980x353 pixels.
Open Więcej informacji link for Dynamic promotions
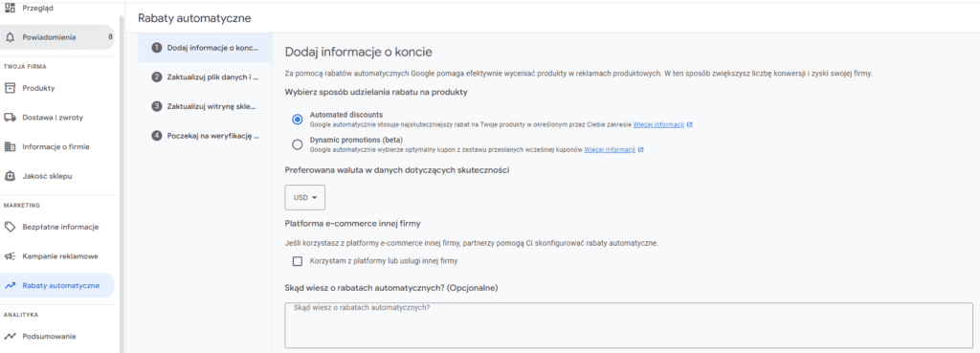pos(610,150)
